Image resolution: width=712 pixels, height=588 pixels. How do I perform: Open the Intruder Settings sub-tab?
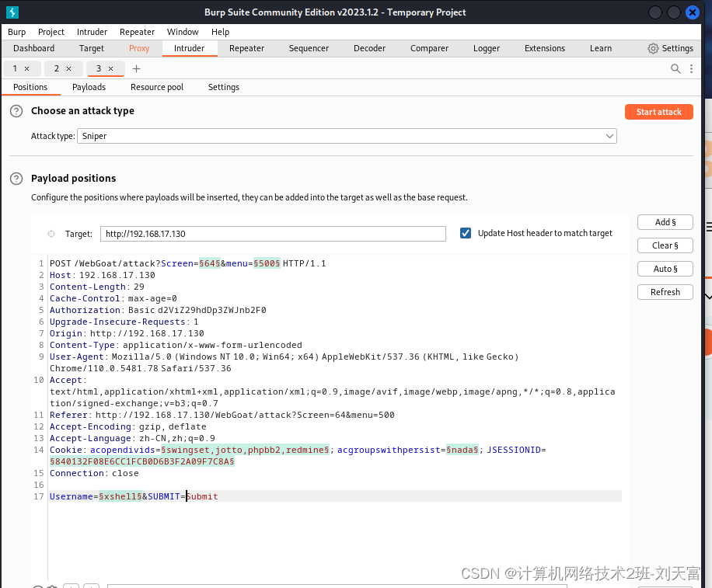coord(223,87)
